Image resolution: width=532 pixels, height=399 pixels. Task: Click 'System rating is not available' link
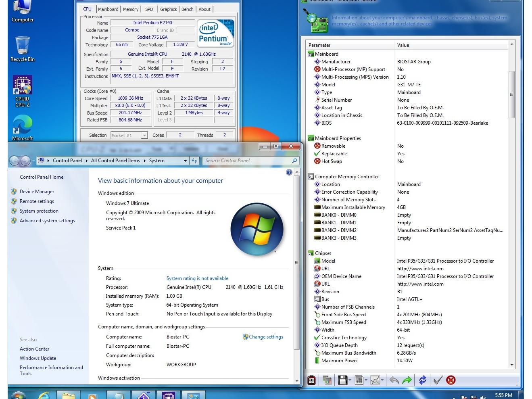tap(197, 278)
